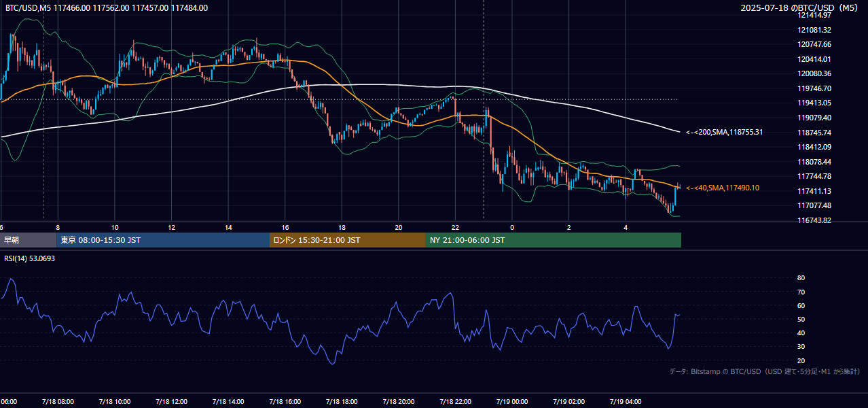This screenshot has width=868, height=408.
Task: Click the '7/18 22:00' date label
Action: pos(455,402)
